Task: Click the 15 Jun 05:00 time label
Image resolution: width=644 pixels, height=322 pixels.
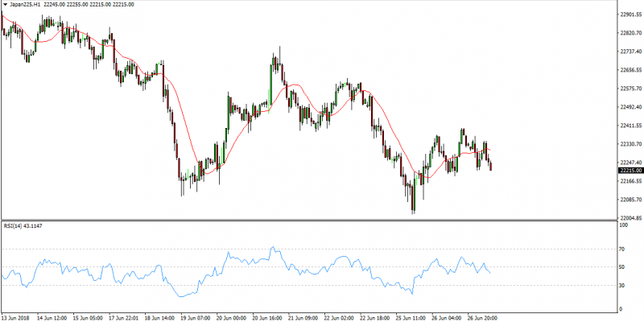Action: pos(89,317)
